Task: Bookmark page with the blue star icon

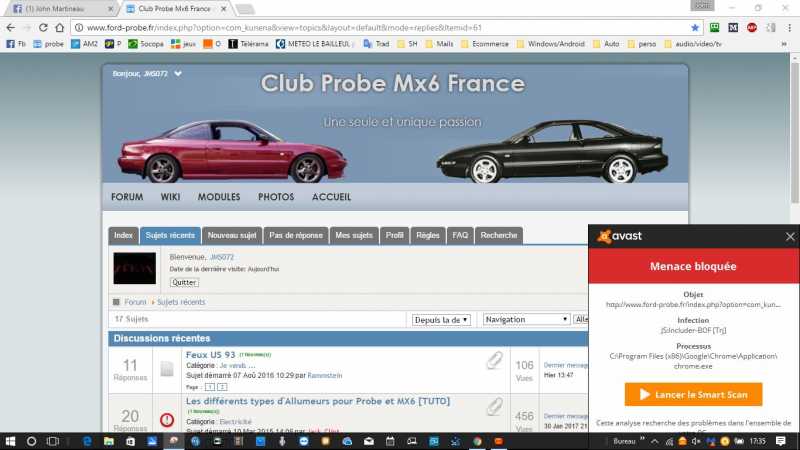Action: [694, 28]
